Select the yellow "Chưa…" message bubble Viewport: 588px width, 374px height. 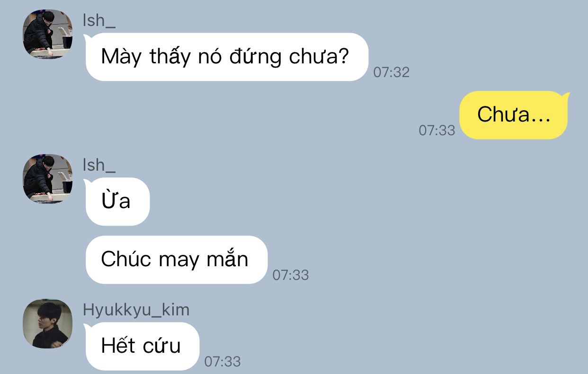click(514, 115)
